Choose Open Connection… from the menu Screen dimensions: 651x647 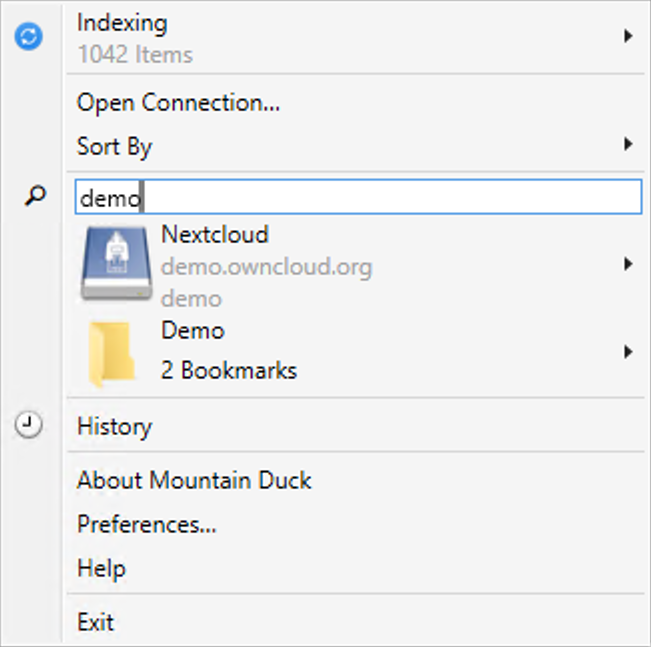click(x=355, y=103)
